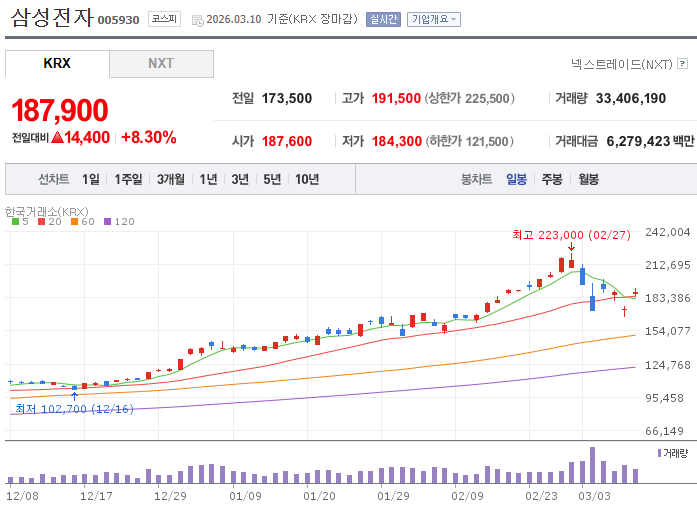This screenshot has height=507, width=697.
Task: Select the 3개월 line chart period
Action: tap(171, 179)
